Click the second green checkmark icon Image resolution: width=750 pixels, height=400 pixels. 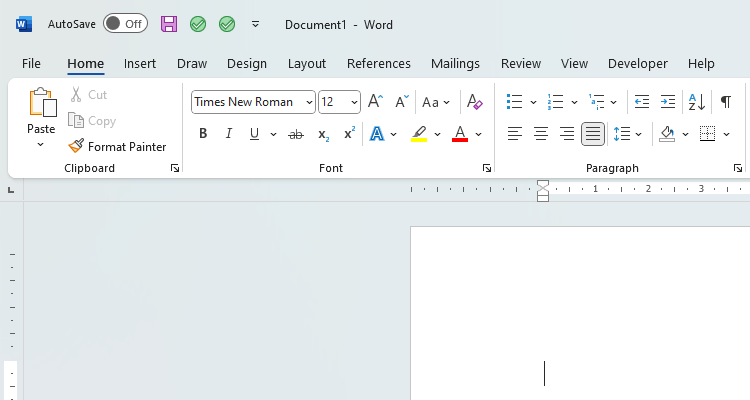(227, 24)
